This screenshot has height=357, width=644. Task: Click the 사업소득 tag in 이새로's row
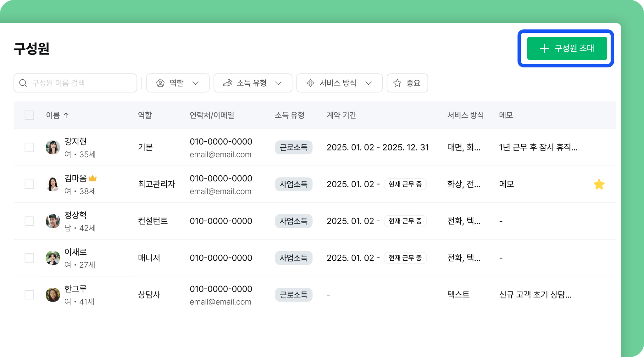(294, 258)
